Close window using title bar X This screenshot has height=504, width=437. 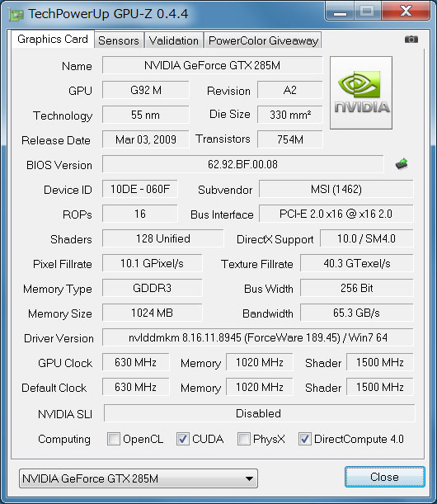[x=406, y=12]
